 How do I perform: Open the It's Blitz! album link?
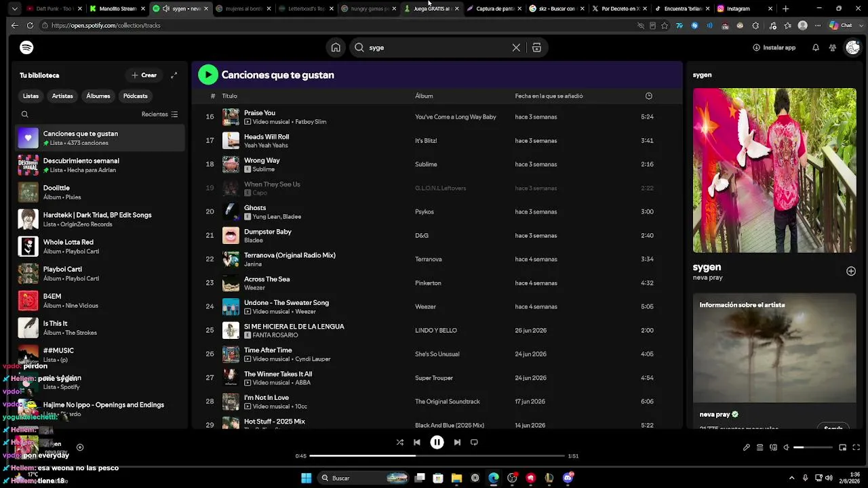[426, 141]
